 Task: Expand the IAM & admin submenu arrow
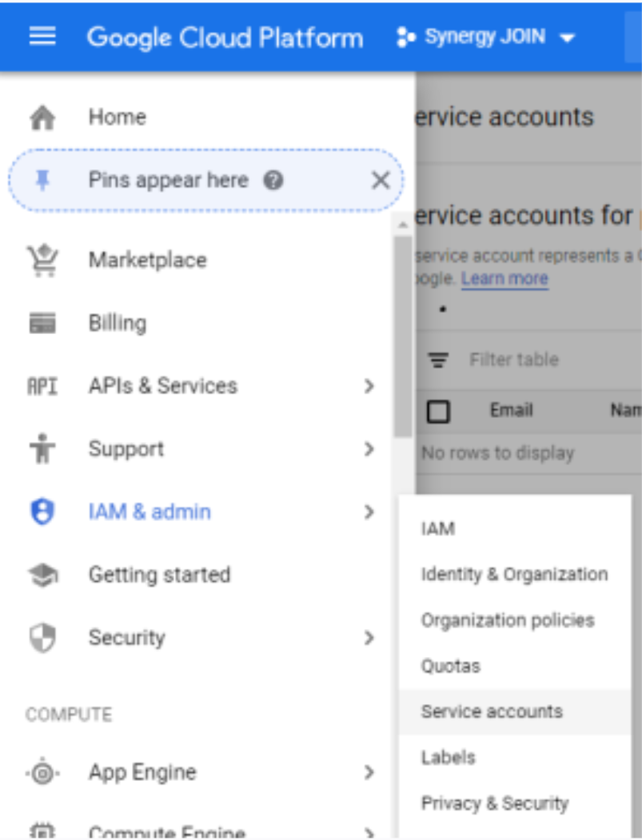point(369,512)
